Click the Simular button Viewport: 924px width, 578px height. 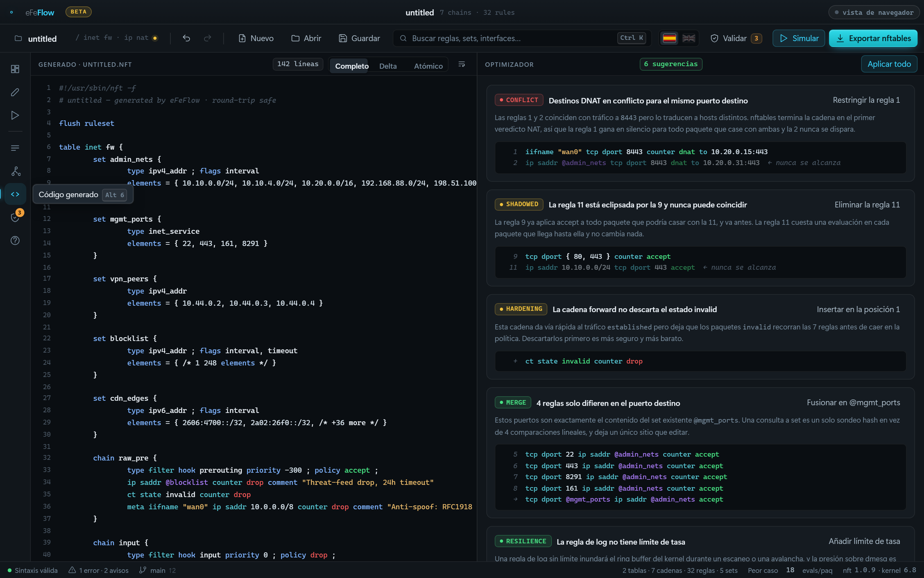[799, 38]
